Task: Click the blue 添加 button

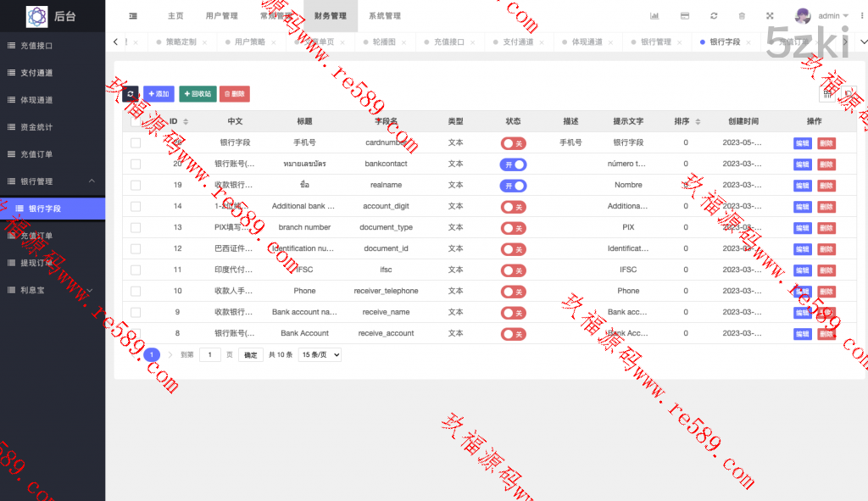Action: pos(159,94)
